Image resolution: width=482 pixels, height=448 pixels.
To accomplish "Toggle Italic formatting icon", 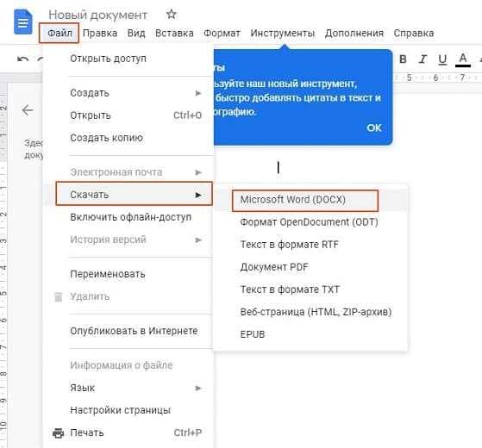I will click(423, 59).
